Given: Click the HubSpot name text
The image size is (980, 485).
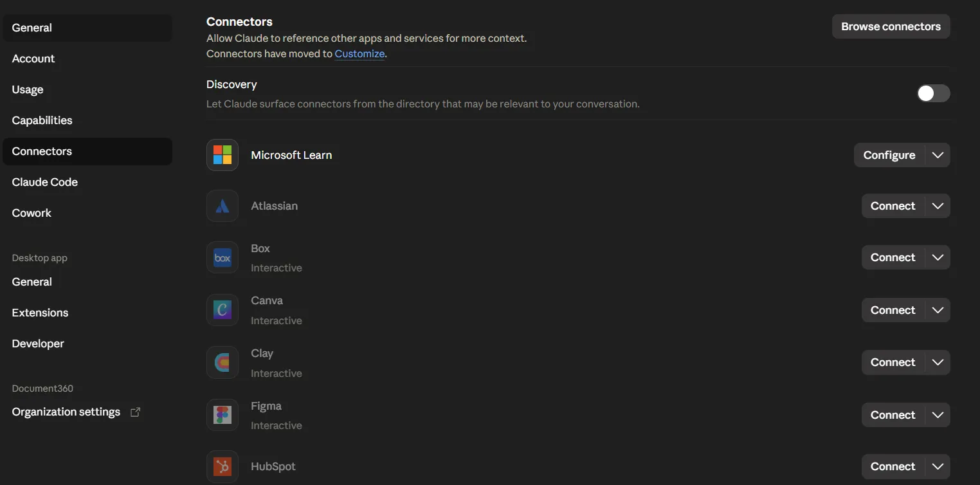Looking at the screenshot, I should [273, 466].
